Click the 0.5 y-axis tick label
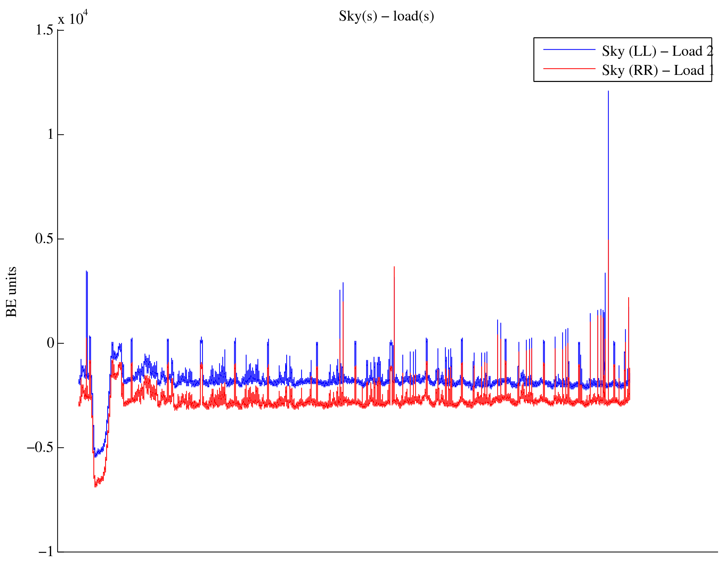This screenshot has height=565, width=728. click(x=44, y=239)
